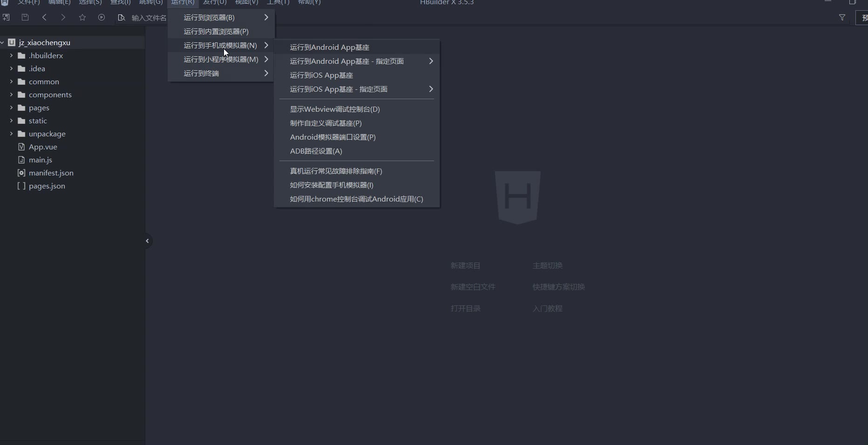Click the run play toolbar icon
The width and height of the screenshot is (868, 445).
coord(102,17)
